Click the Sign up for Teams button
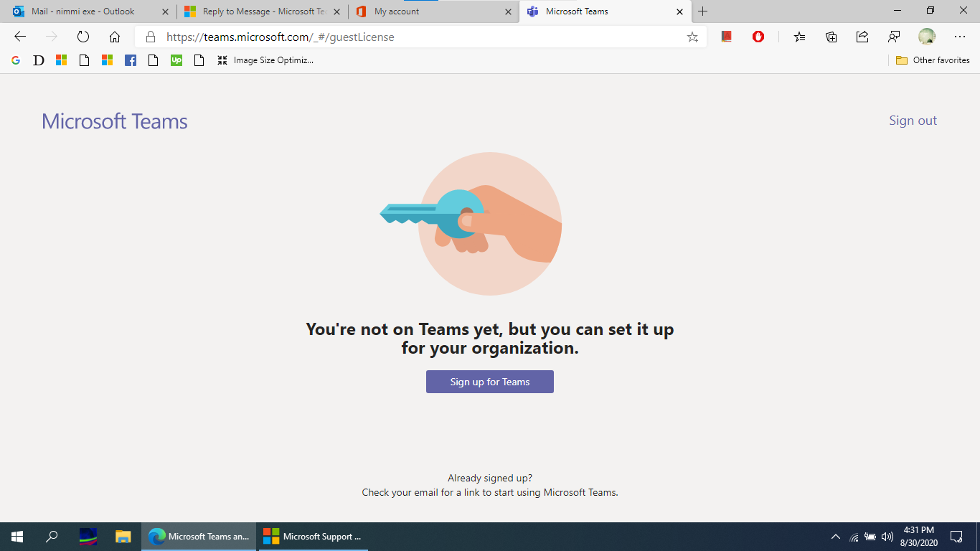This screenshot has width=980, height=551. 490,382
